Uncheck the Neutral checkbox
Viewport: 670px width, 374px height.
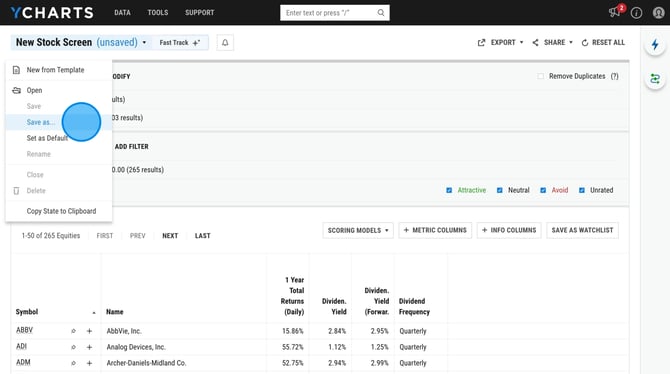[x=500, y=190]
